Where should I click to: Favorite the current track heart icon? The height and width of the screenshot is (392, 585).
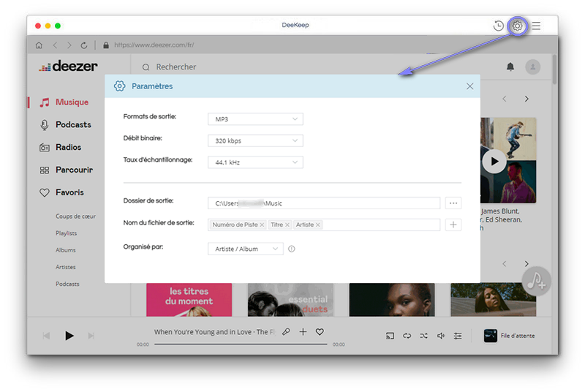click(x=320, y=331)
